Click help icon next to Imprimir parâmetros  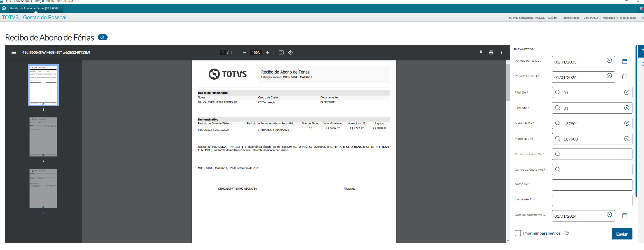coord(567,233)
